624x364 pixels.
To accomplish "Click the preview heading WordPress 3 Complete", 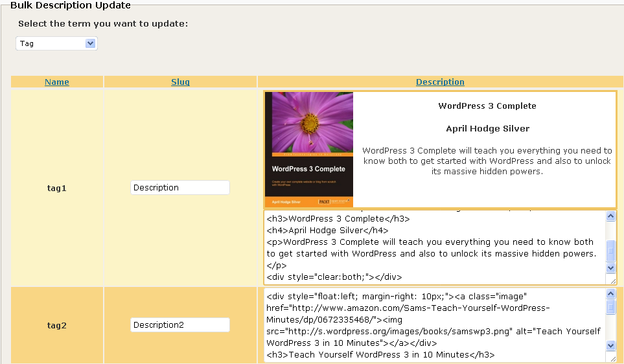I will [x=487, y=106].
